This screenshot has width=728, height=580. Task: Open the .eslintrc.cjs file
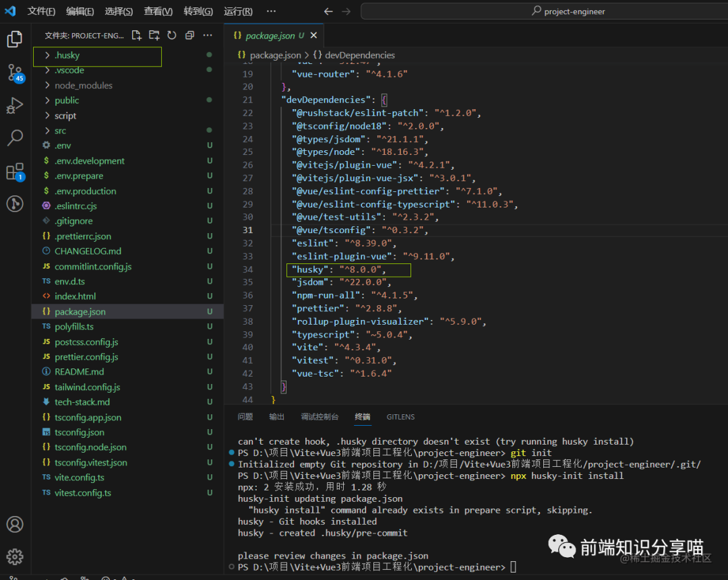pyautogui.click(x=127, y=206)
